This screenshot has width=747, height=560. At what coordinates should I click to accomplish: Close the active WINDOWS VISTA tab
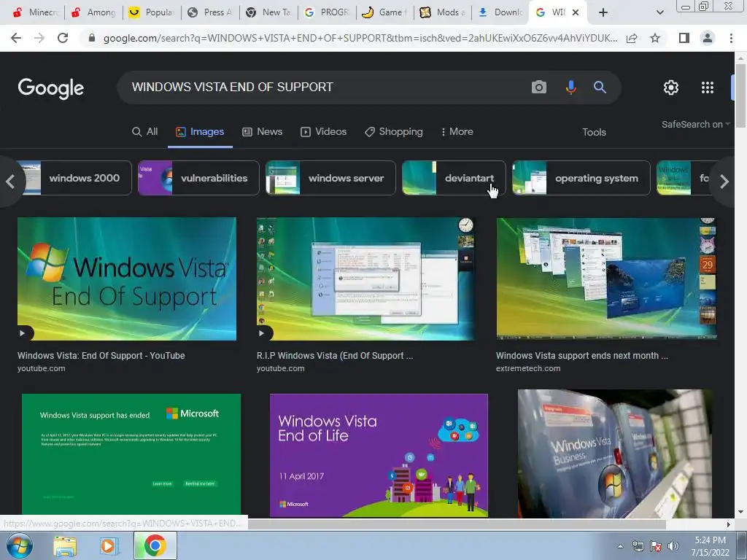coord(576,12)
